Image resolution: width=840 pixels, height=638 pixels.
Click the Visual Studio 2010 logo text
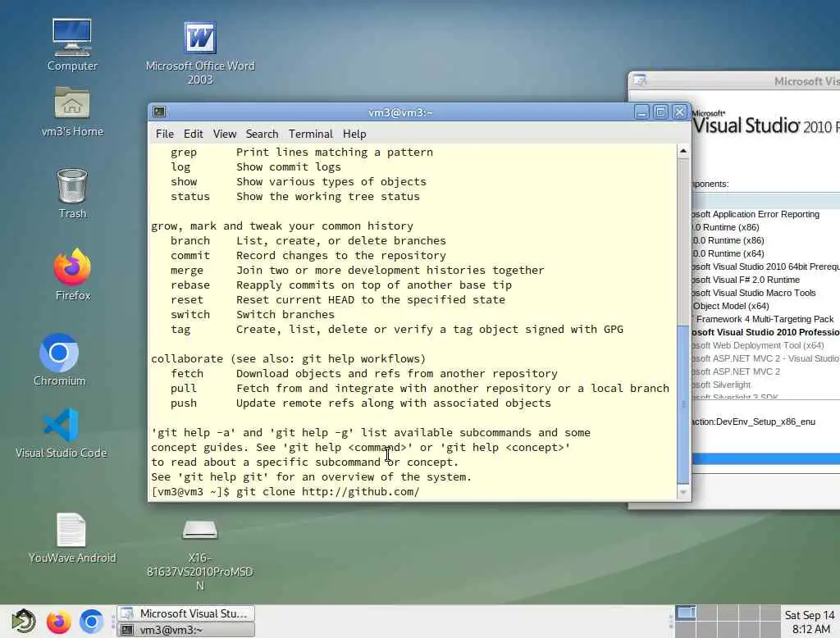pos(765,123)
